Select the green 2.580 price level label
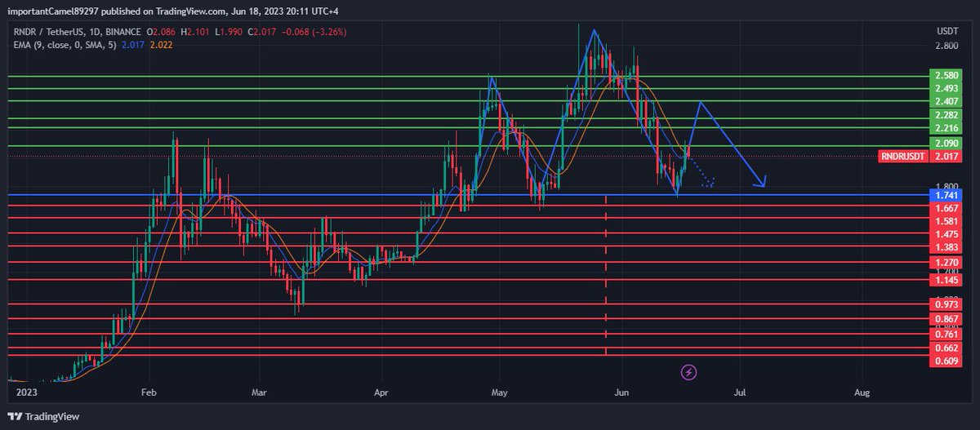The height and width of the screenshot is (430, 980). point(947,75)
